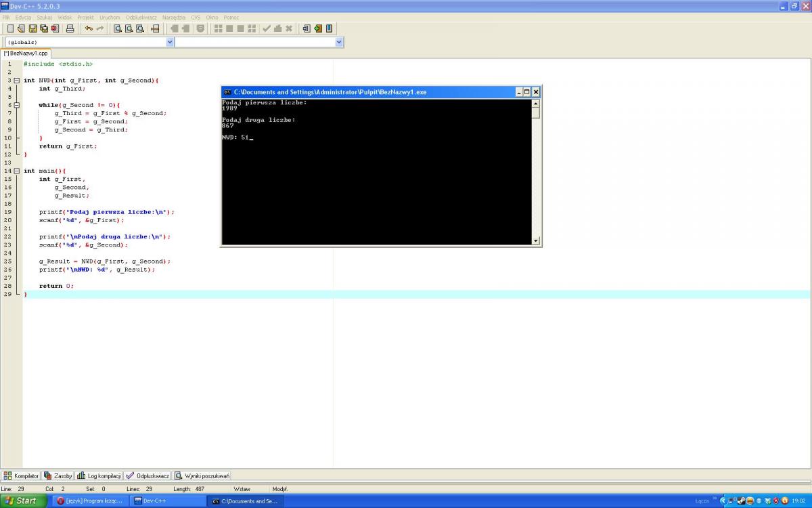Click the green arrow bookmark icon

point(318,28)
